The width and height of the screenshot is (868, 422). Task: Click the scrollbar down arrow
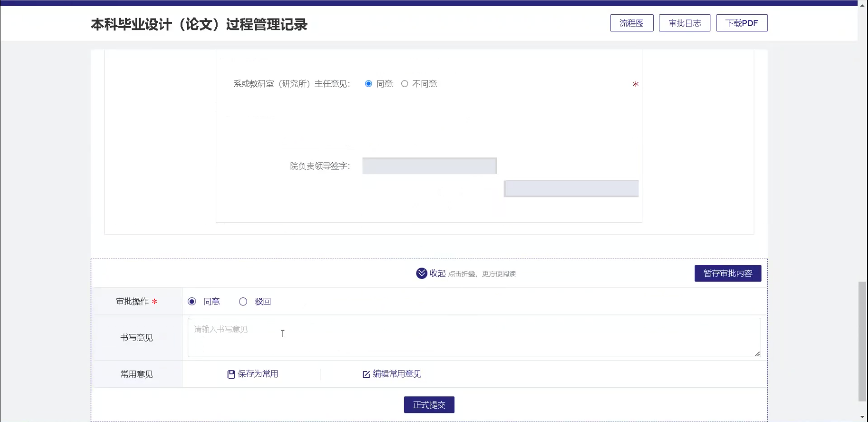[x=862, y=417]
